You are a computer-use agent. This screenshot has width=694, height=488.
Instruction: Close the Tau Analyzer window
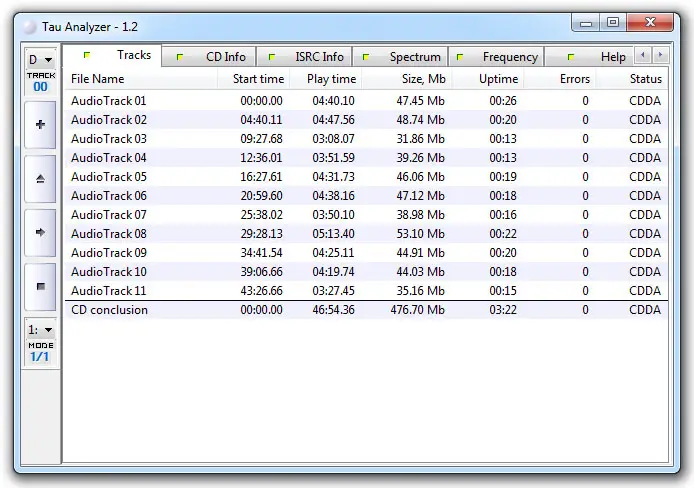(650, 23)
